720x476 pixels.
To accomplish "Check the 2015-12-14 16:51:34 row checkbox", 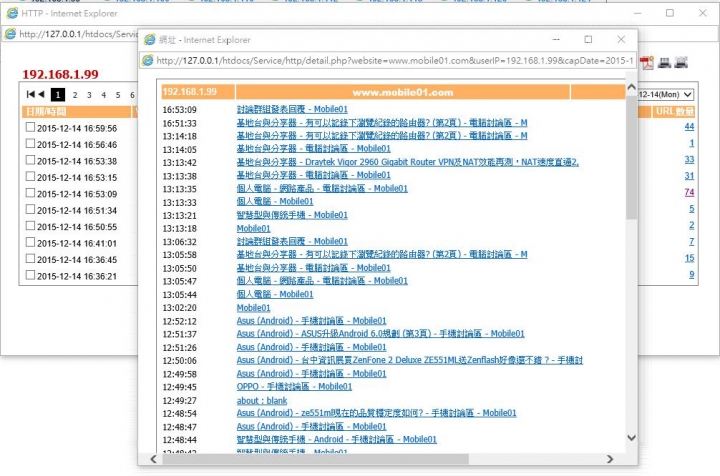I will tap(30, 209).
